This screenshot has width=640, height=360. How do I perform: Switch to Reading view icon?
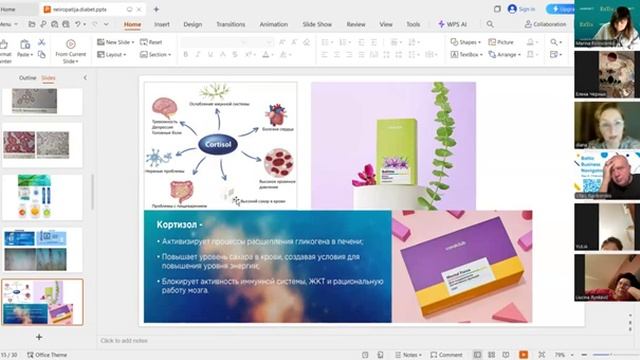click(506, 355)
